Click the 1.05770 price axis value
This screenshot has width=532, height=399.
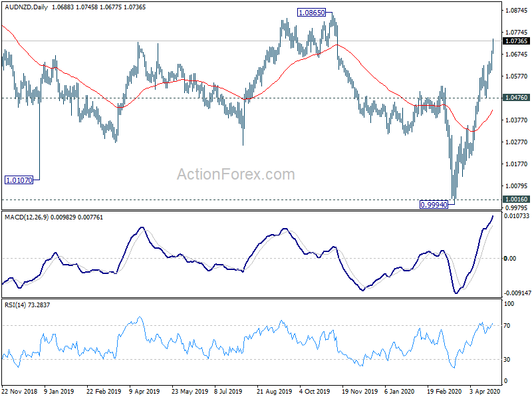click(x=517, y=76)
